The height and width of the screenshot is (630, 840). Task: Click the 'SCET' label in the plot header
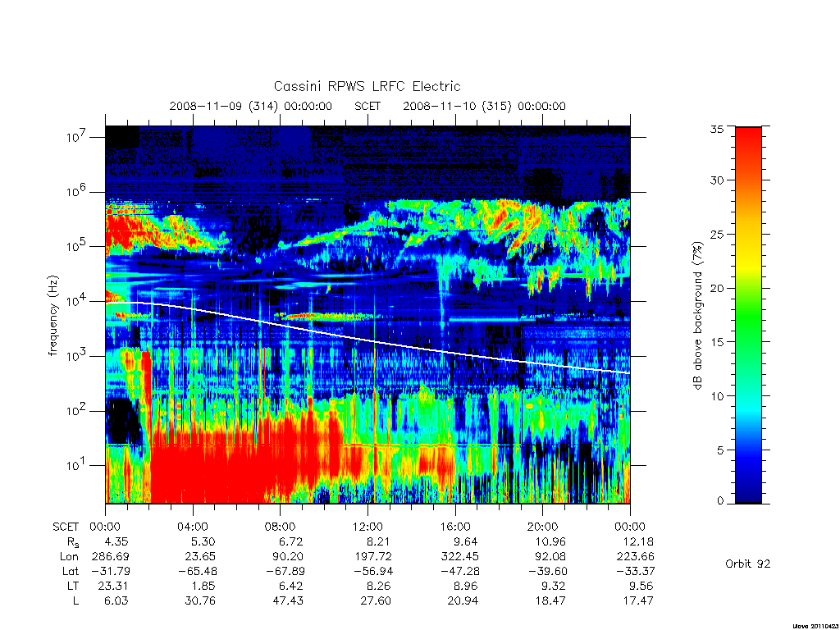pyautogui.click(x=367, y=106)
